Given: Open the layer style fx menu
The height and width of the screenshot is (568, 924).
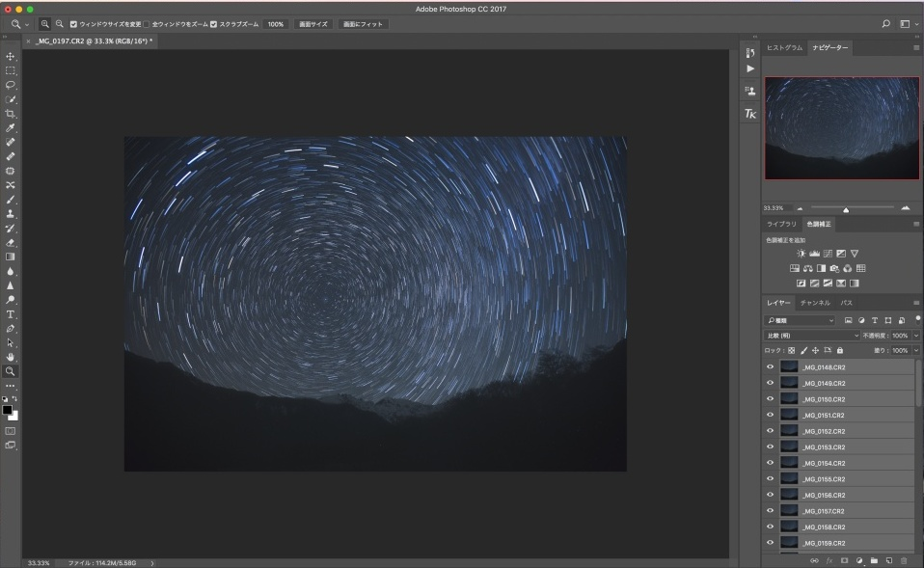Looking at the screenshot, I should point(829,561).
